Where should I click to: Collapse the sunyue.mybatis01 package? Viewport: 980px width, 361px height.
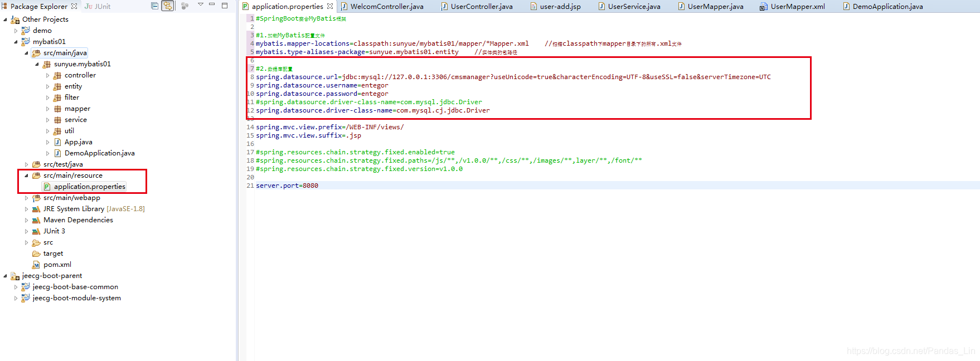click(37, 64)
